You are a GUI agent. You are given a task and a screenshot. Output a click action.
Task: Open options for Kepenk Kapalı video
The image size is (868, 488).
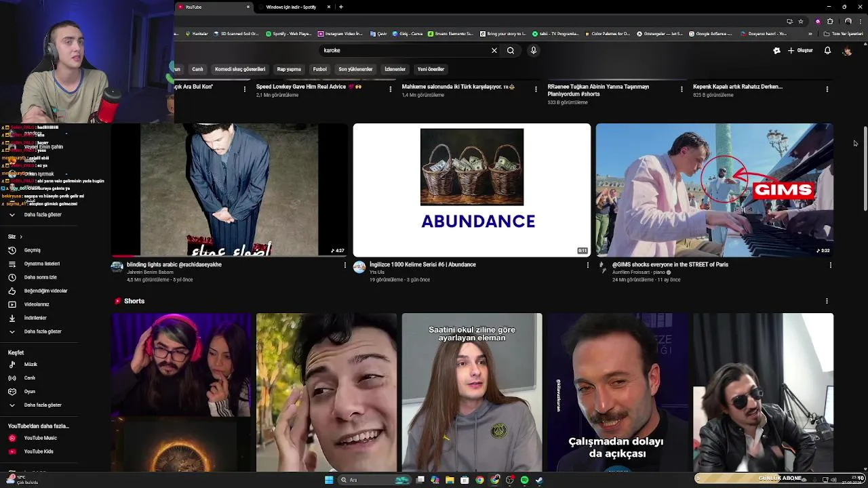pos(827,89)
